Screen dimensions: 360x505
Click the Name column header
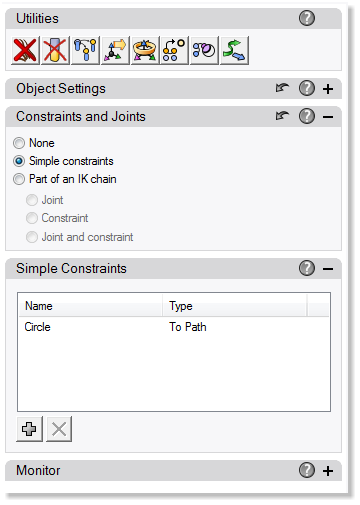point(91,306)
